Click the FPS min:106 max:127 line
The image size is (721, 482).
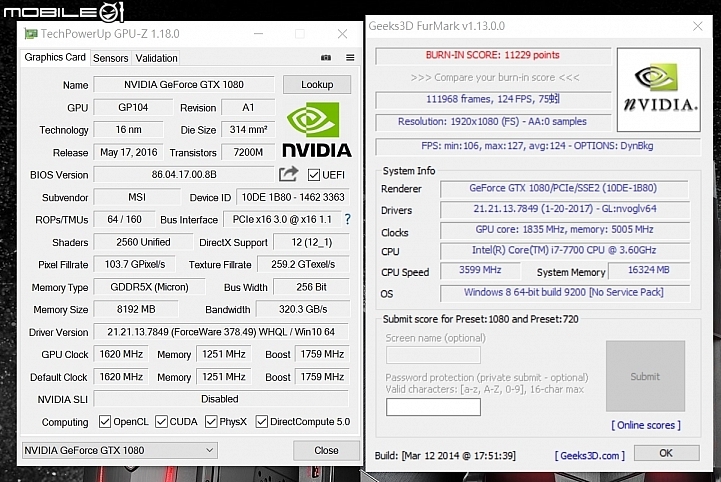[x=538, y=146]
